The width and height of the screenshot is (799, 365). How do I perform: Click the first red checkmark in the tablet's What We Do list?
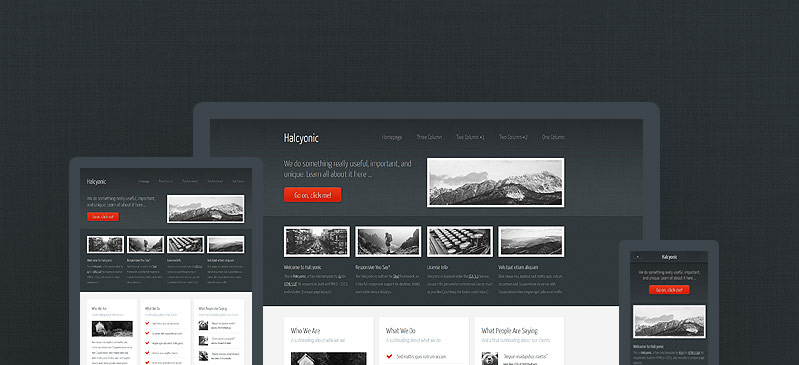(147, 323)
